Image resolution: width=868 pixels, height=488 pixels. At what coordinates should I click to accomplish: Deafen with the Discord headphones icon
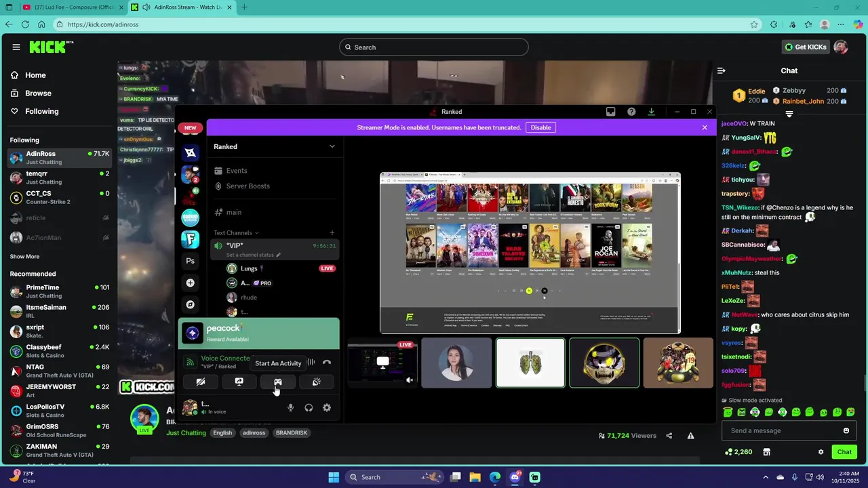[x=309, y=407]
